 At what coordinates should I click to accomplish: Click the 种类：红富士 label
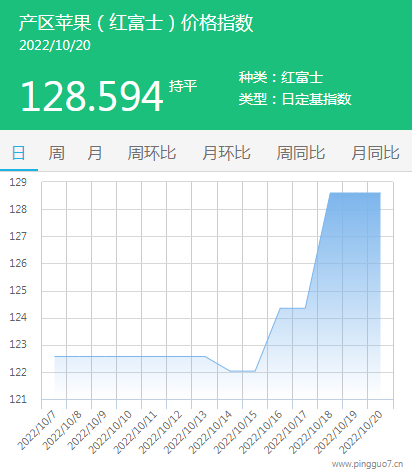pos(281,77)
